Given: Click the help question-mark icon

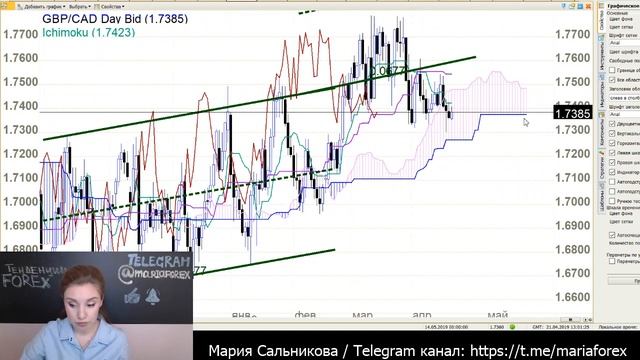Looking at the screenshot, I should [x=564, y=6].
